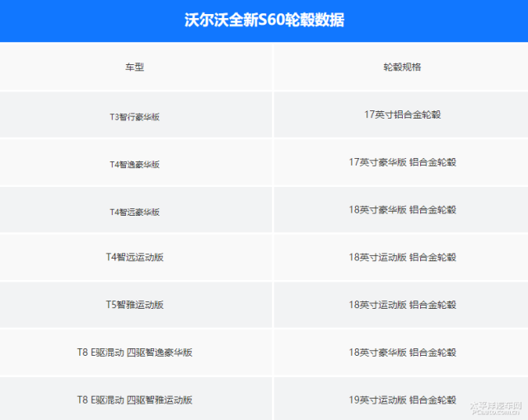Select wheel spec in T5智雅运动版 row
The width and height of the screenshot is (528, 420).
pos(402,305)
